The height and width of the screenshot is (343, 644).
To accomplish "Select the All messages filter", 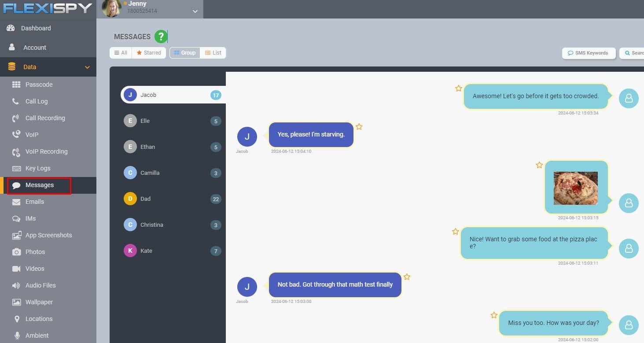I will pyautogui.click(x=121, y=53).
